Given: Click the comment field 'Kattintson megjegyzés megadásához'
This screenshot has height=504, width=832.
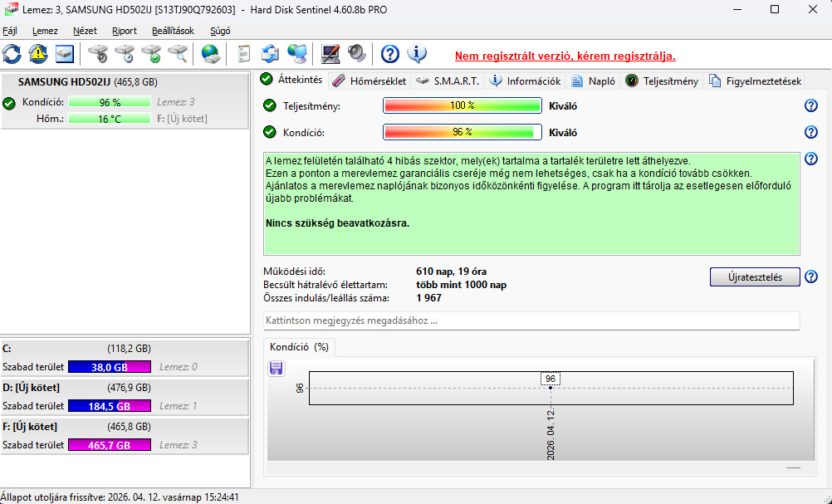Looking at the screenshot, I should tap(531, 321).
